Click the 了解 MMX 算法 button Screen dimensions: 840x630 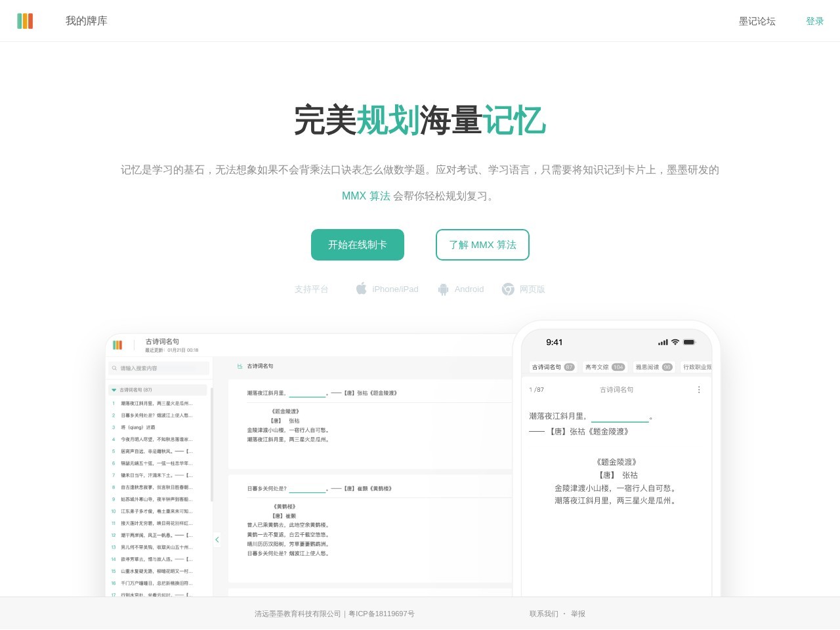pyautogui.click(x=482, y=245)
